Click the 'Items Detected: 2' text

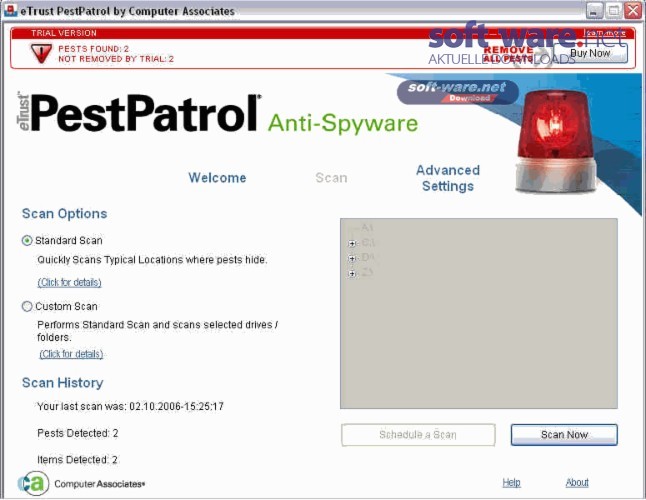(77, 460)
